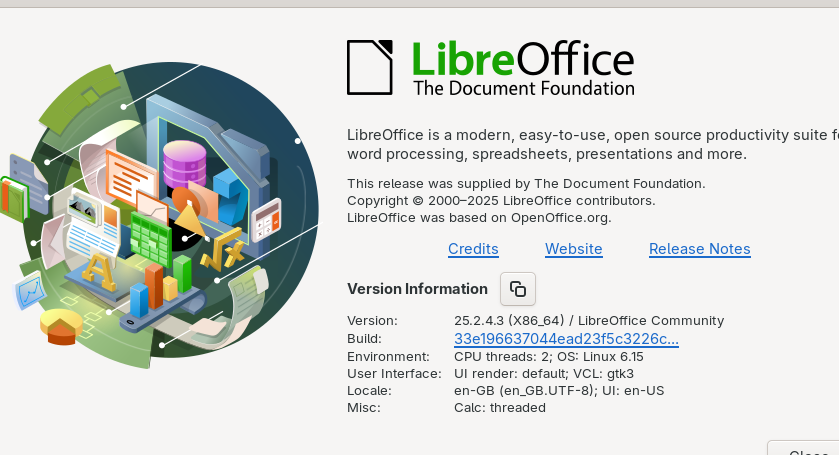Click the green books at left edge
839x455 pixels.
(14, 199)
